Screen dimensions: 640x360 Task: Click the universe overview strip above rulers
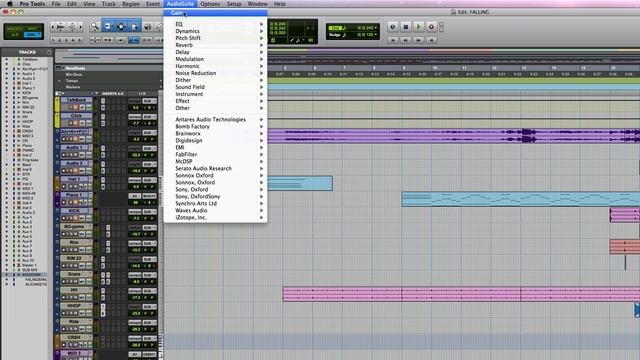(347, 57)
